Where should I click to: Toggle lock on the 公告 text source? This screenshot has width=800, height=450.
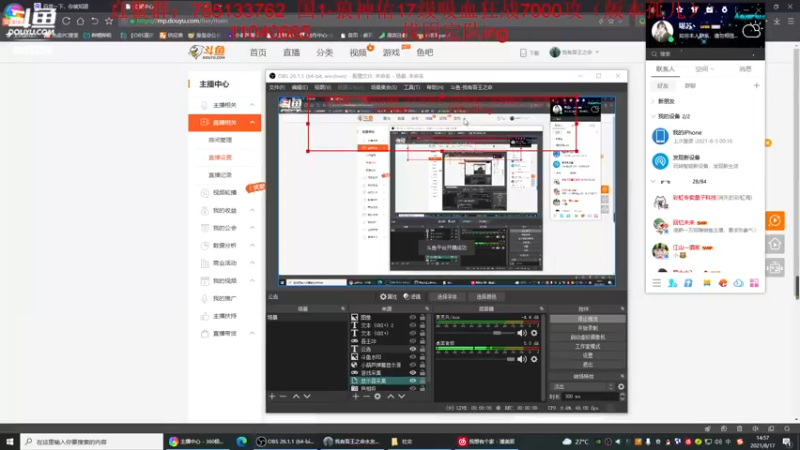click(422, 349)
